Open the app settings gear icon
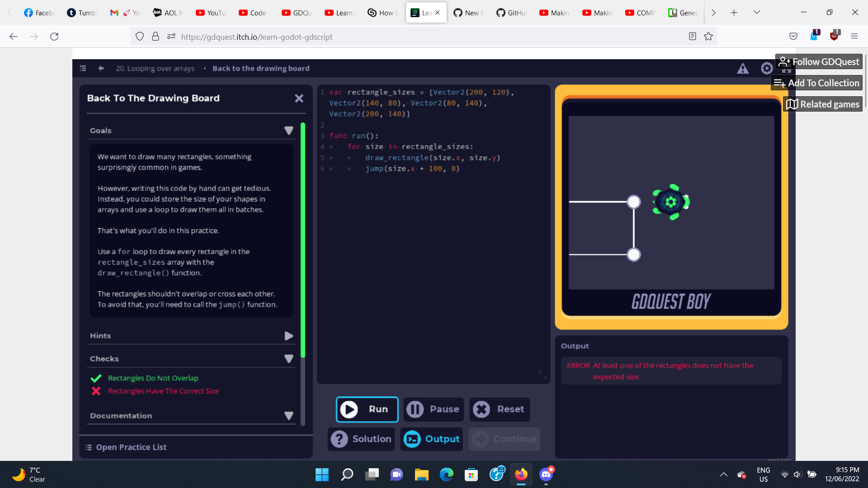 [767, 68]
